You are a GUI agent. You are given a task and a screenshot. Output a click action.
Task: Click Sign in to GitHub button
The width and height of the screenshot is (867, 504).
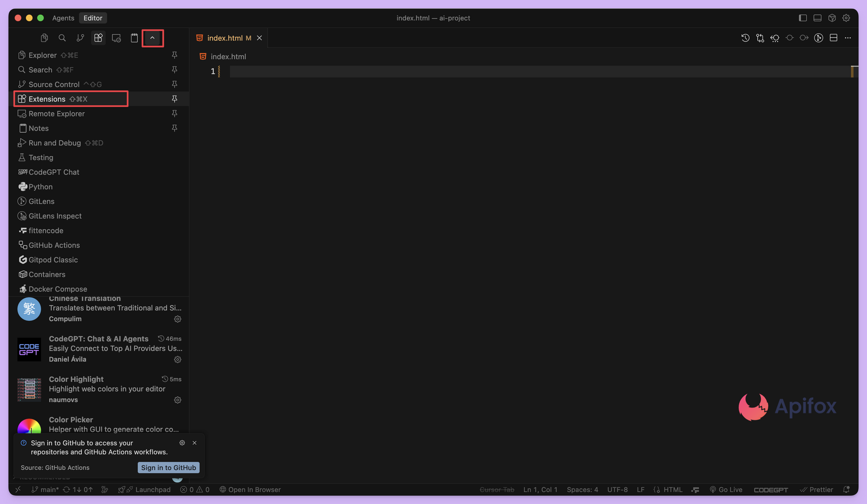pyautogui.click(x=168, y=468)
